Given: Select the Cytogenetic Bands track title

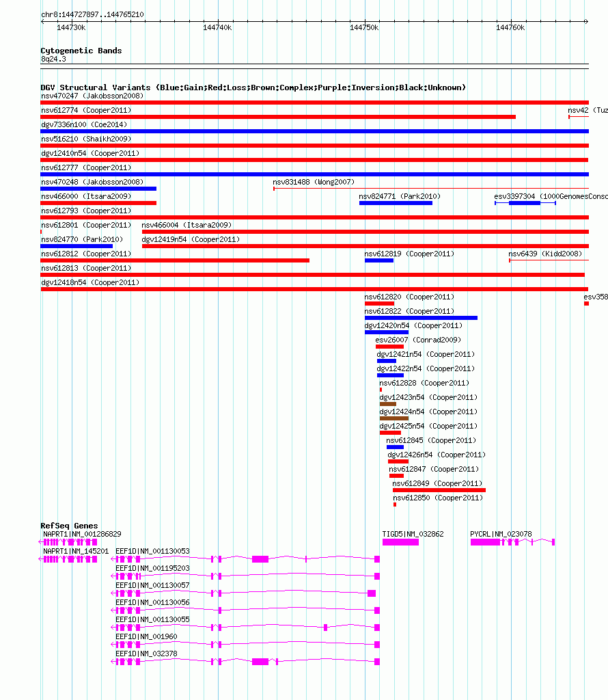Looking at the screenshot, I should pos(81,51).
